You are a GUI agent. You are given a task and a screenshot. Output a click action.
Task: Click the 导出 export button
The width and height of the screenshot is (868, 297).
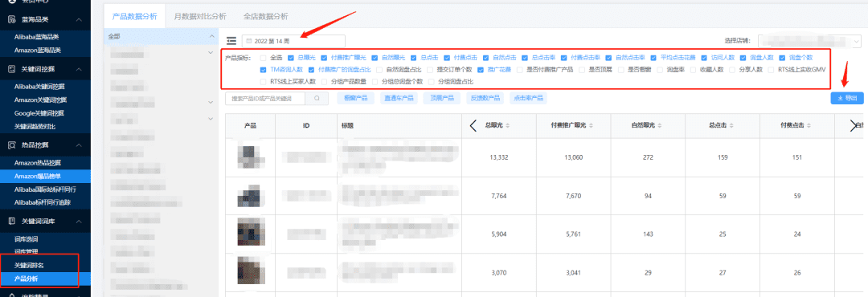[847, 98]
